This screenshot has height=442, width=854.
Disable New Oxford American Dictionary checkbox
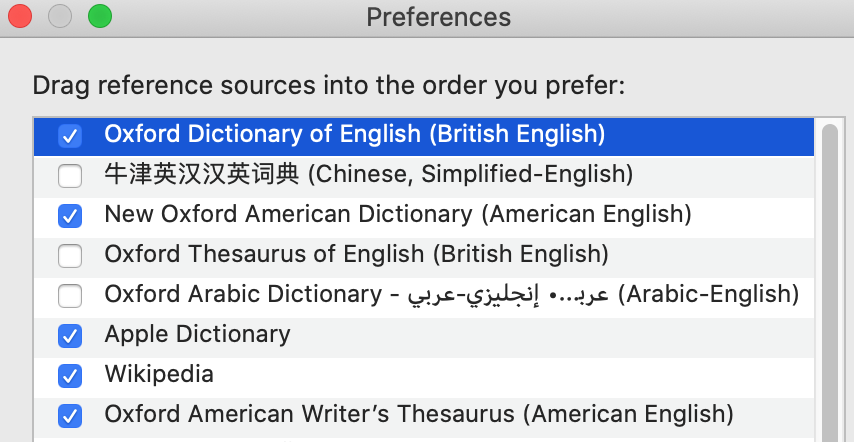[x=70, y=215]
